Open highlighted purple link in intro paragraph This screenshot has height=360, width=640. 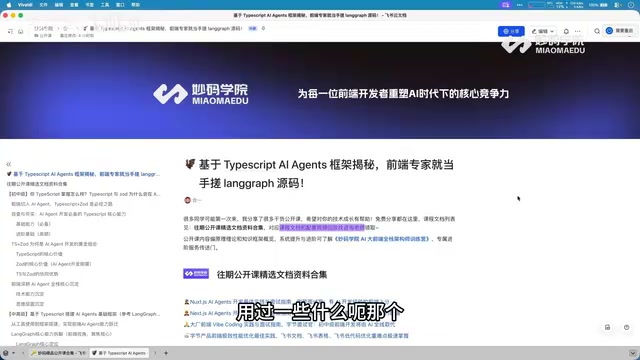pos(322,227)
